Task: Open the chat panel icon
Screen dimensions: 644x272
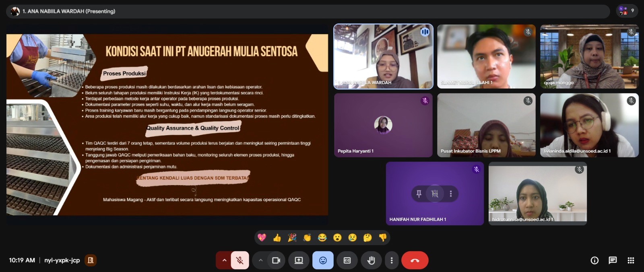Action: point(613,260)
